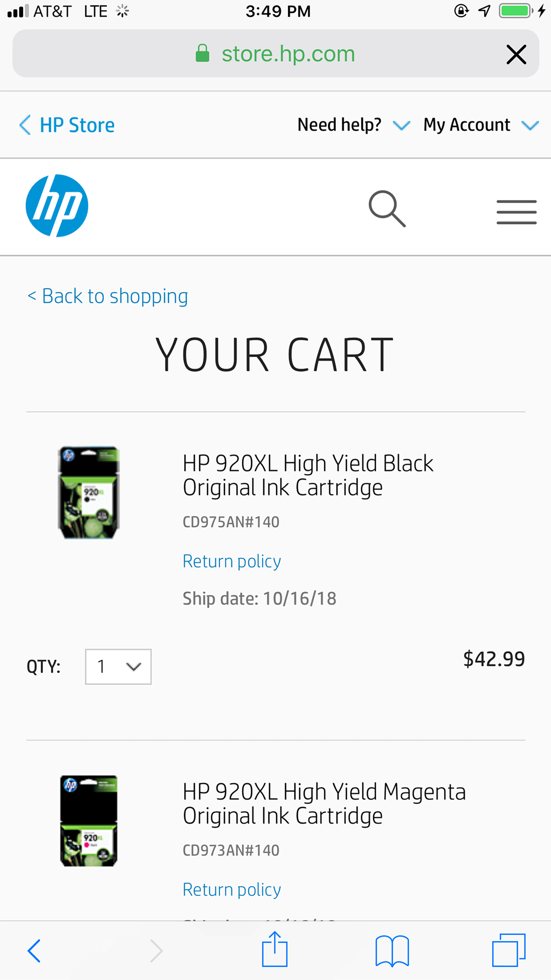Open Return policy for Magenta cartridge
Image resolution: width=551 pixels, height=980 pixels.
pos(232,889)
